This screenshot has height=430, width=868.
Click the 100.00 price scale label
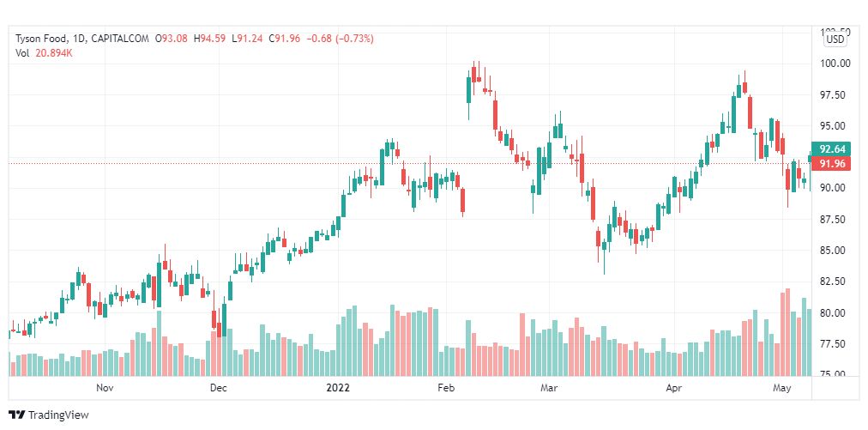click(836, 64)
